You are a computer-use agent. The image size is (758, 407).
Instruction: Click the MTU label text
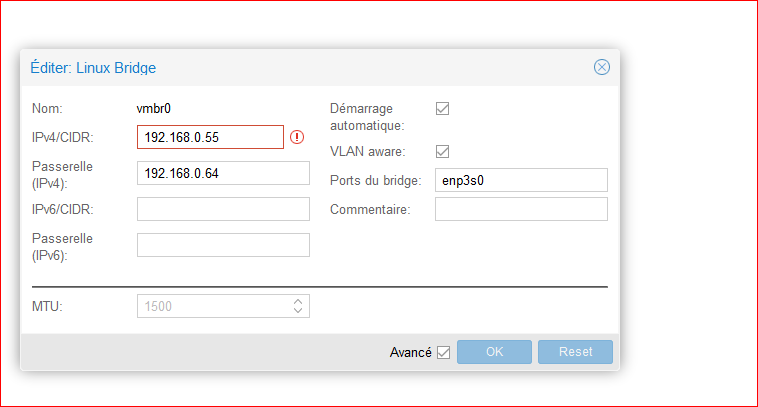pos(47,306)
